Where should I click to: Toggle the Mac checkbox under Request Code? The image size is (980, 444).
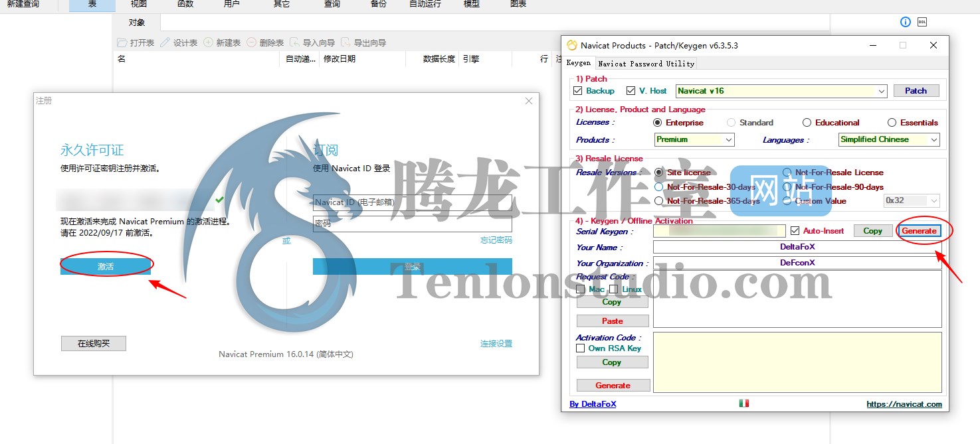[x=581, y=289]
